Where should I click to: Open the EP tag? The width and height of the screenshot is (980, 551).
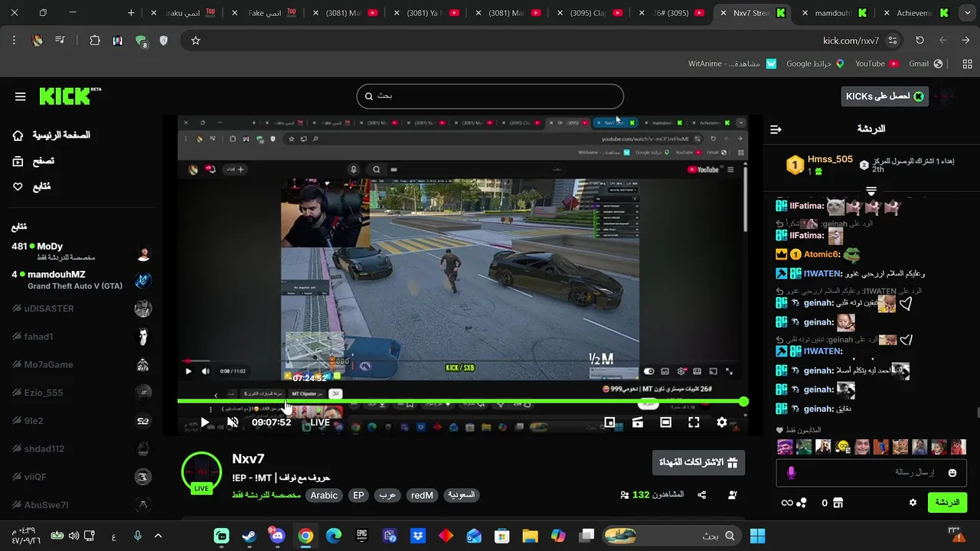tap(358, 495)
